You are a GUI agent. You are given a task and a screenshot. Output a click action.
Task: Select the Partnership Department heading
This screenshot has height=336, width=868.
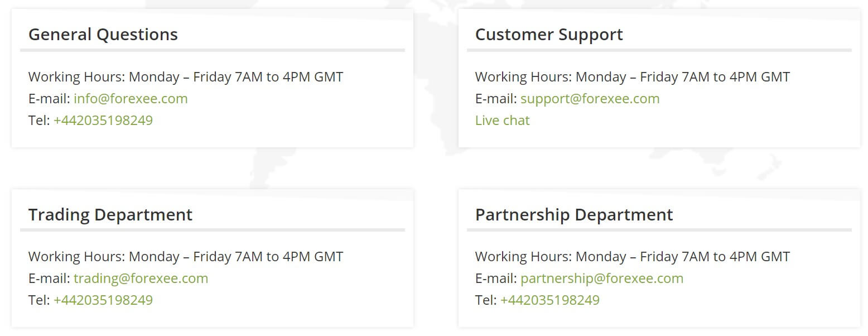click(x=574, y=215)
